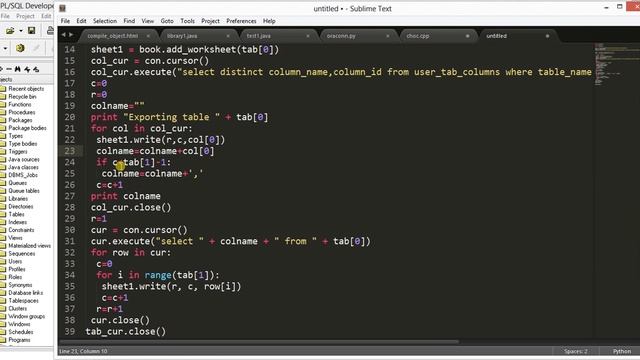Close the unsaved choc.cpp tab
Screen dimensions: 640x360
[x=467, y=36]
